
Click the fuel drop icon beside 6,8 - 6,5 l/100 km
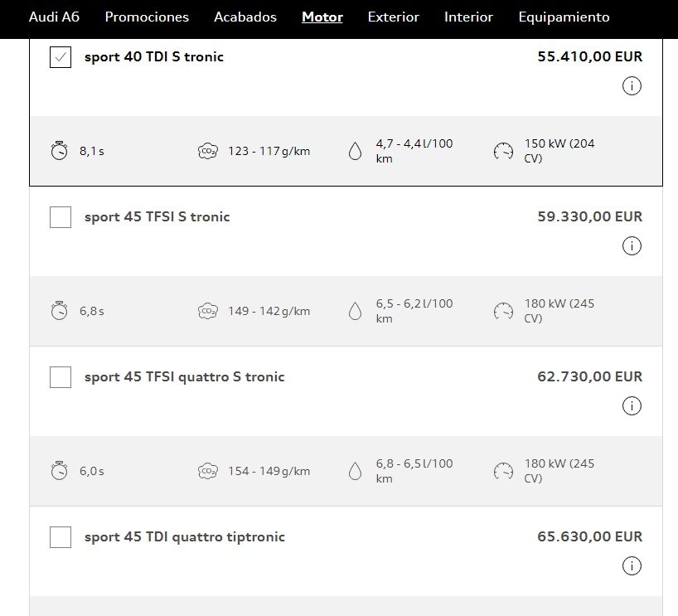click(x=355, y=471)
